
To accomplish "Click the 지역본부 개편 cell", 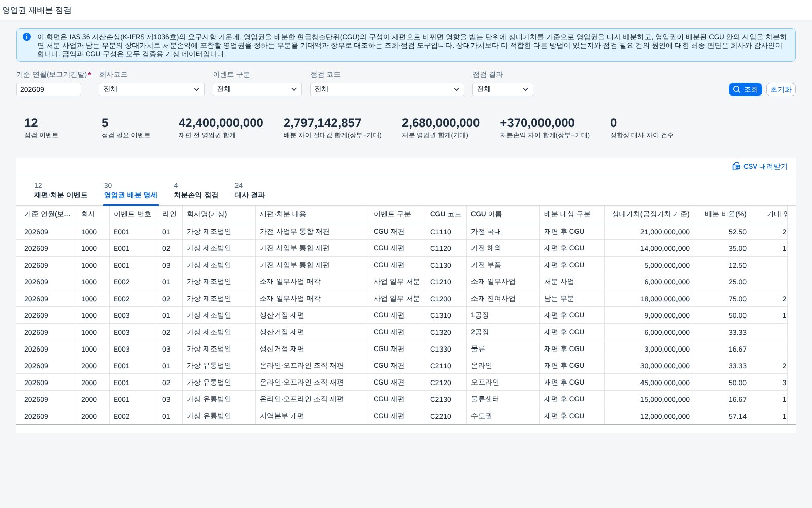I will point(312,416).
